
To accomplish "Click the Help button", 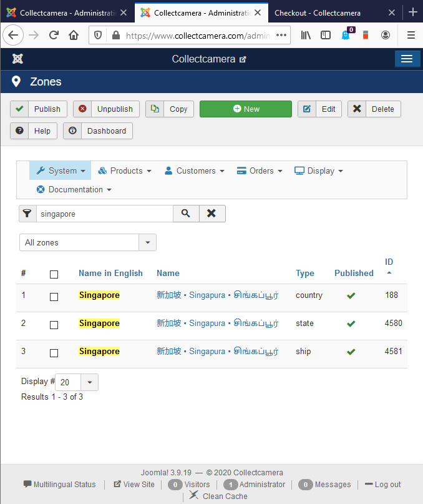I will tap(34, 131).
